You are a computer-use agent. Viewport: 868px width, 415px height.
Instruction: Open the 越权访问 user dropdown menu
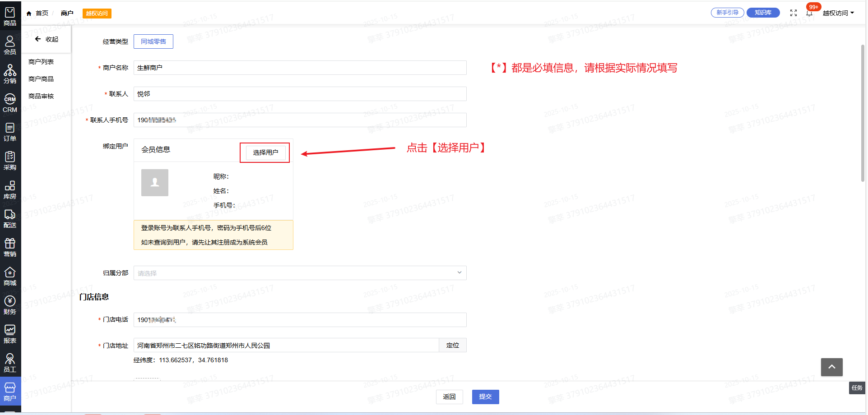(838, 13)
